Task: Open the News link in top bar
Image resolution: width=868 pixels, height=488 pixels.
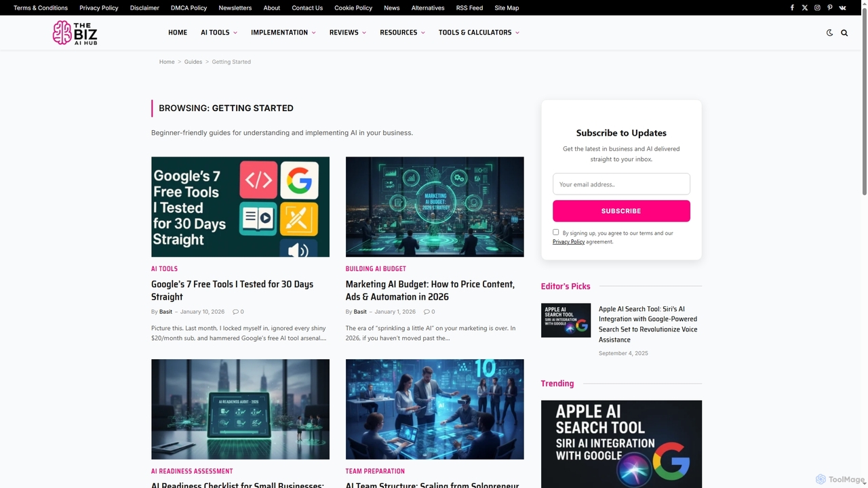Action: pyautogui.click(x=392, y=8)
